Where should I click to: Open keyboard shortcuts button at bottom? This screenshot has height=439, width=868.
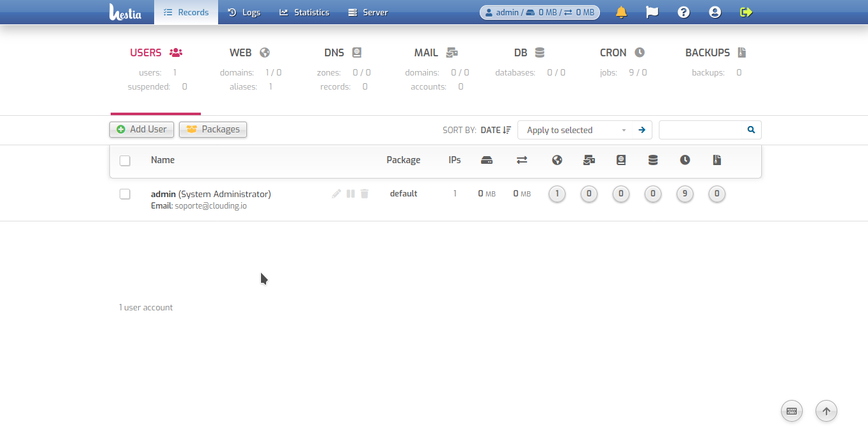(791, 411)
